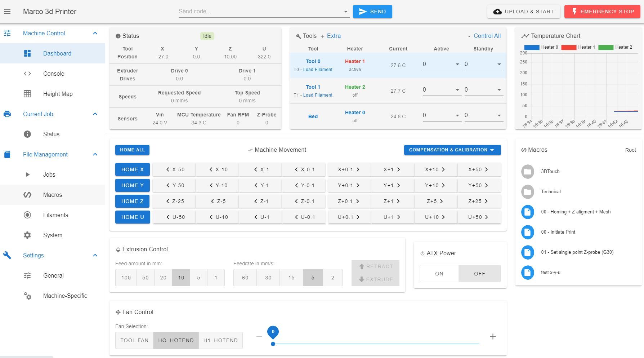Open Bed active temperature dropdown
The image size is (644, 358).
[457, 115]
